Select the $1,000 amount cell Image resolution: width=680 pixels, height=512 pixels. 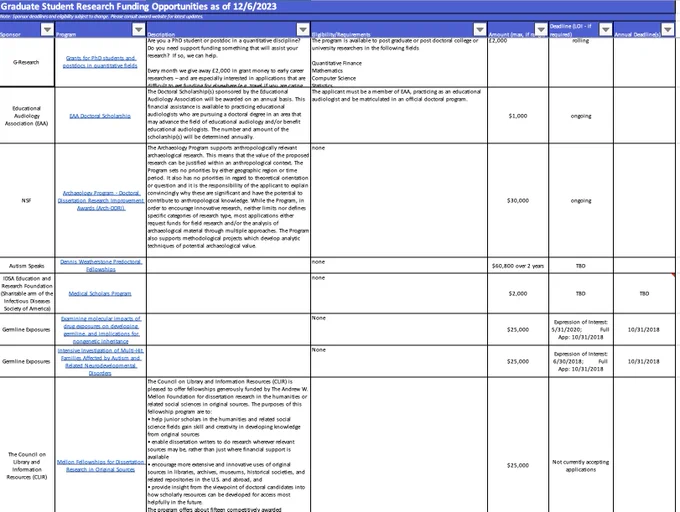(x=518, y=116)
